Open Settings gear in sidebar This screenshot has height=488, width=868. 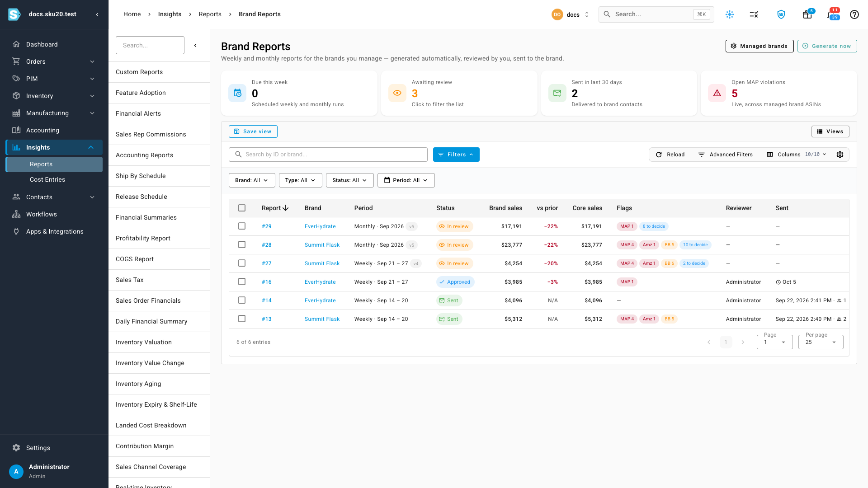(x=16, y=448)
